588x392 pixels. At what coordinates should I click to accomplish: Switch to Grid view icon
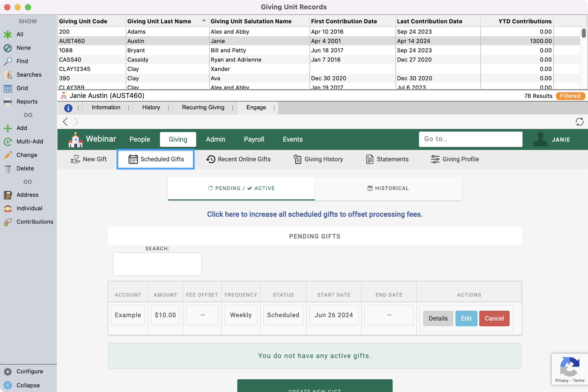point(8,88)
